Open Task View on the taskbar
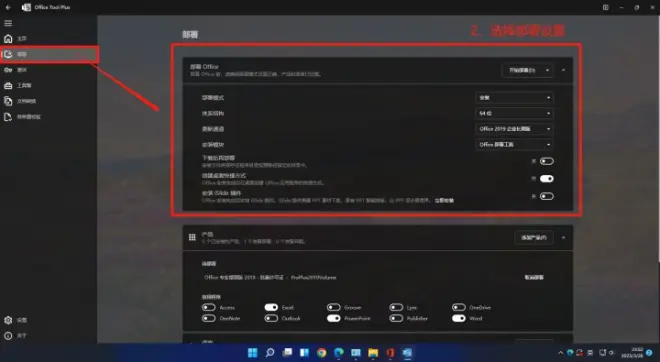Screen dimensions: 660x362 click(x=287, y=353)
